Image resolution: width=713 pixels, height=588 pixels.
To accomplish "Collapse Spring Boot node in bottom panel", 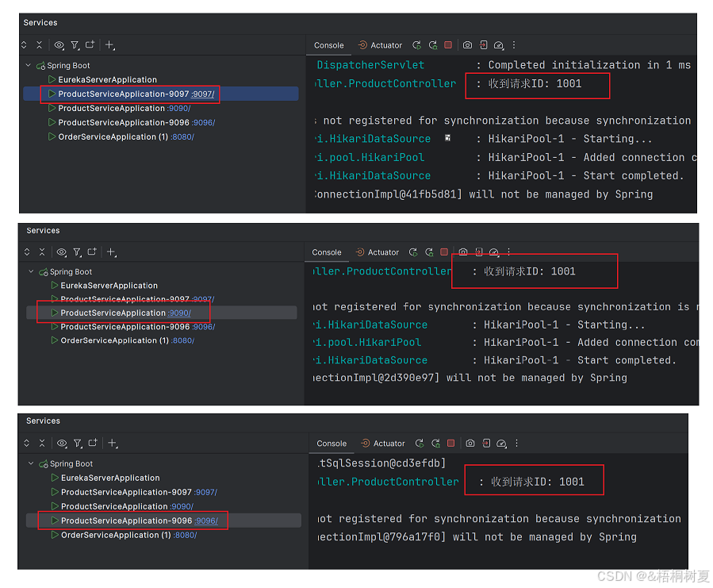I will [x=31, y=463].
